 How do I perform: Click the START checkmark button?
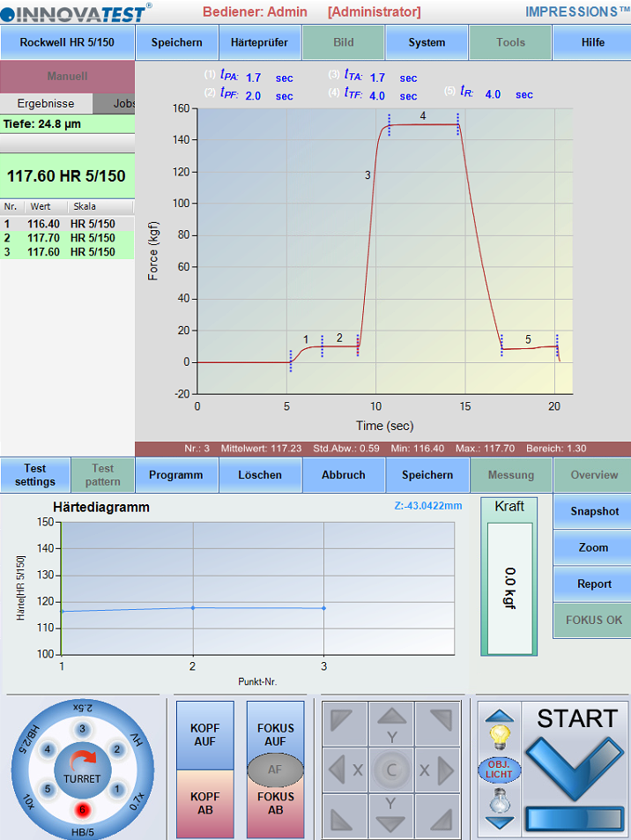[x=575, y=755]
